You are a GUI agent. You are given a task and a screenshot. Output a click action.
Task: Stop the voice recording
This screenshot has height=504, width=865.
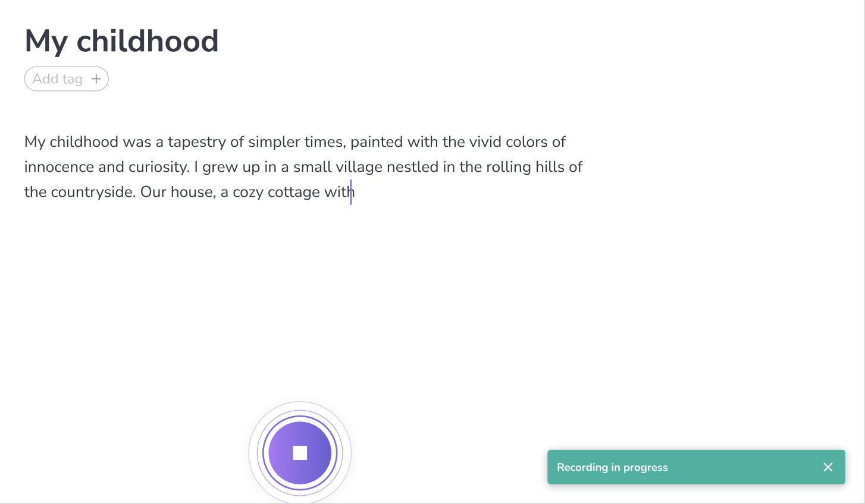(x=300, y=453)
